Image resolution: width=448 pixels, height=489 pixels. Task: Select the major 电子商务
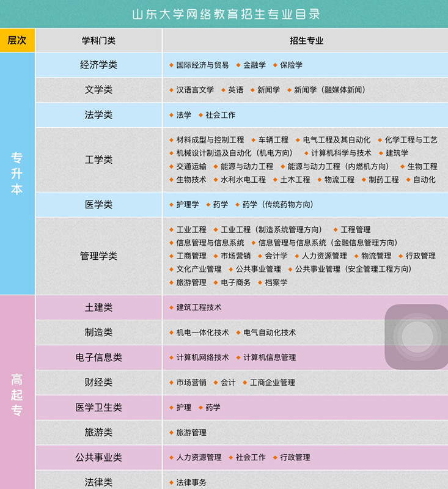(235, 282)
